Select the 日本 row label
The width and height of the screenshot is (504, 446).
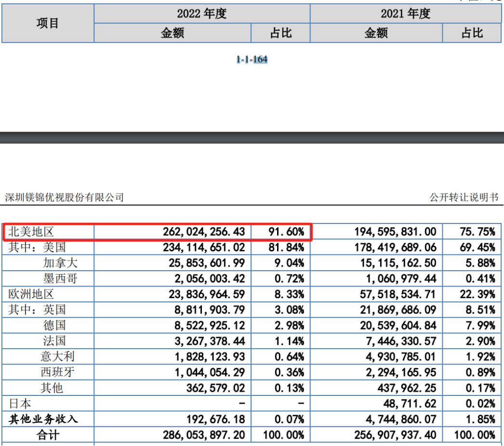tap(20, 403)
